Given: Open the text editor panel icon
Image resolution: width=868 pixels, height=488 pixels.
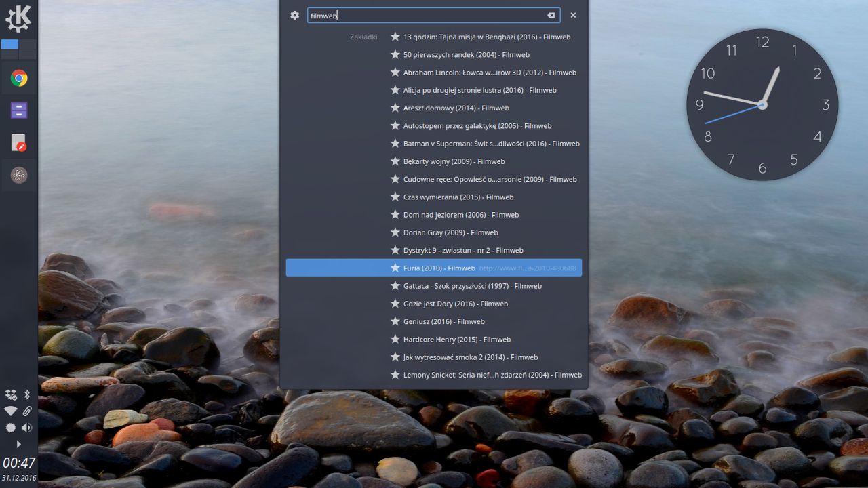Looking at the screenshot, I should 19,143.
